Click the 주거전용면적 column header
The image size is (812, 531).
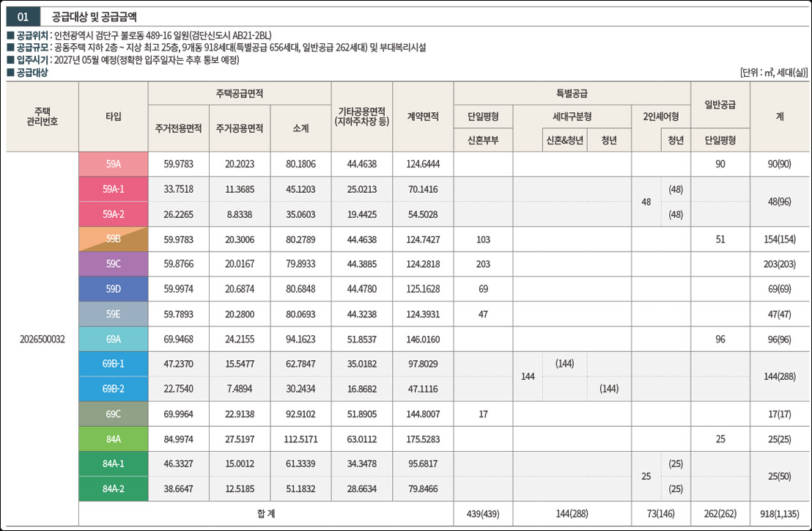tap(178, 128)
